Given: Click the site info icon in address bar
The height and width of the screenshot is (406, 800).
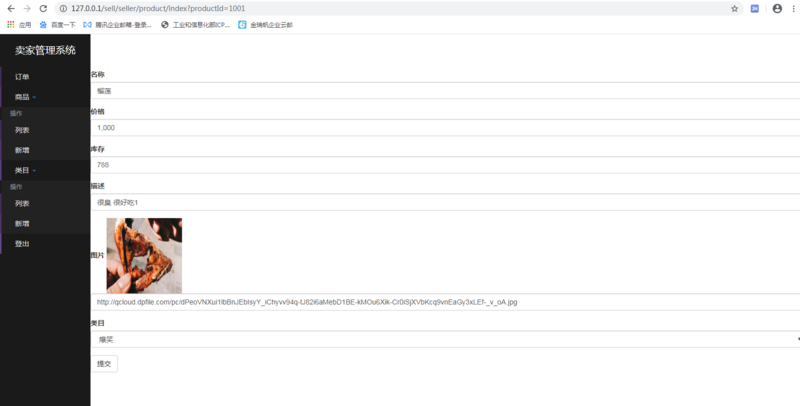Looking at the screenshot, I should click(63, 9).
